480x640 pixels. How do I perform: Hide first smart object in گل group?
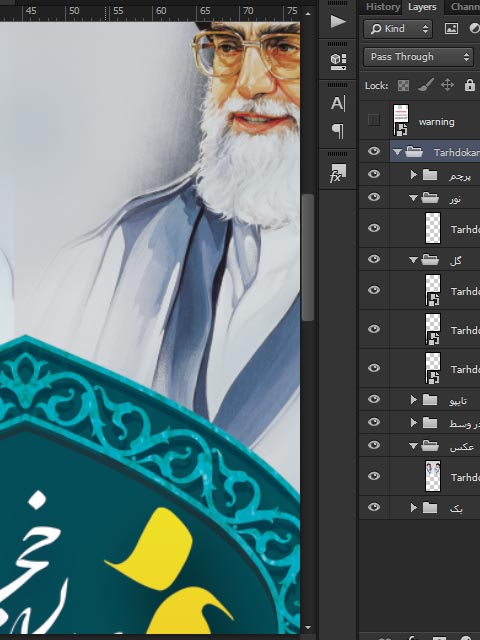coord(373,290)
